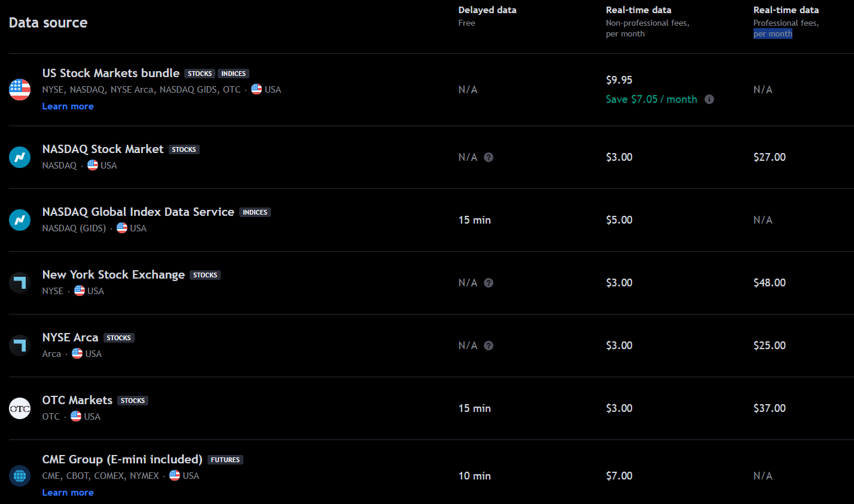Click the NASDAQ Stock Market logo icon
Viewport: 854px width, 504px height.
coord(20,157)
